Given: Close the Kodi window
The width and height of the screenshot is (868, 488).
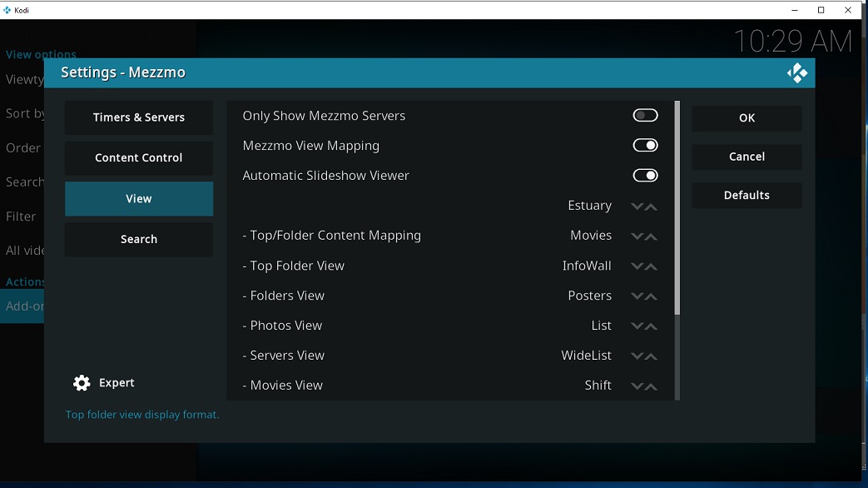Looking at the screenshot, I should (x=847, y=10).
